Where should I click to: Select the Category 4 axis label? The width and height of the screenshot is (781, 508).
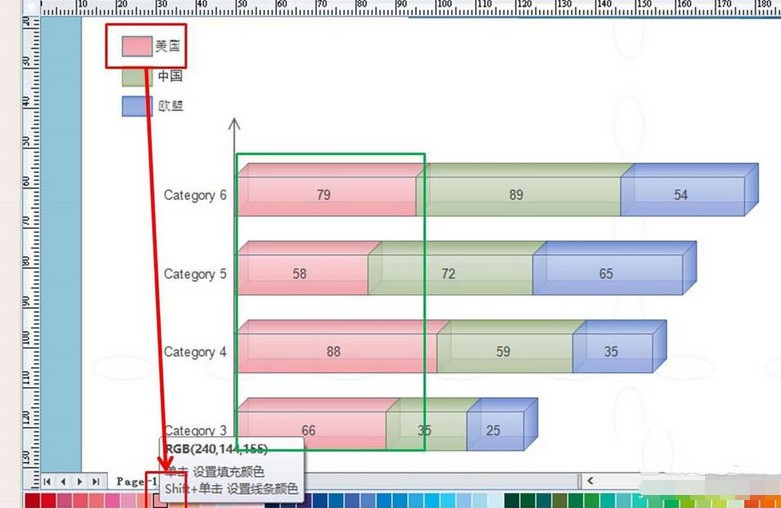[195, 352]
